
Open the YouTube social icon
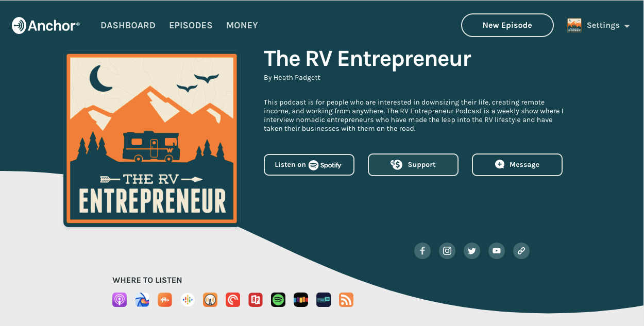click(497, 251)
